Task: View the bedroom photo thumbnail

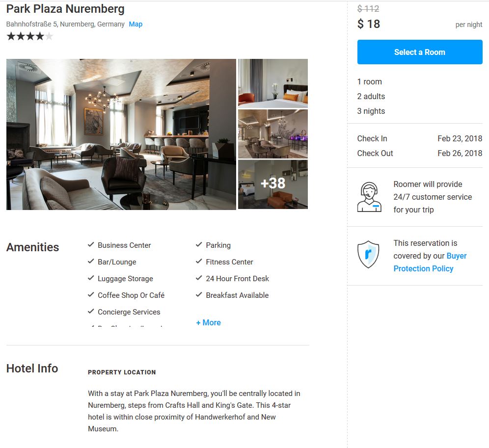Action: click(x=273, y=83)
